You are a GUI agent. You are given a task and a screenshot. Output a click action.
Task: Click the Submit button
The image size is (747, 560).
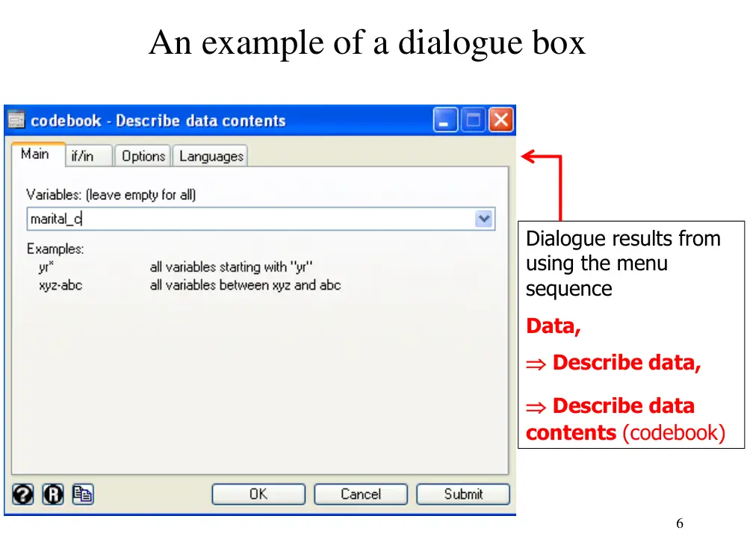[x=463, y=494]
